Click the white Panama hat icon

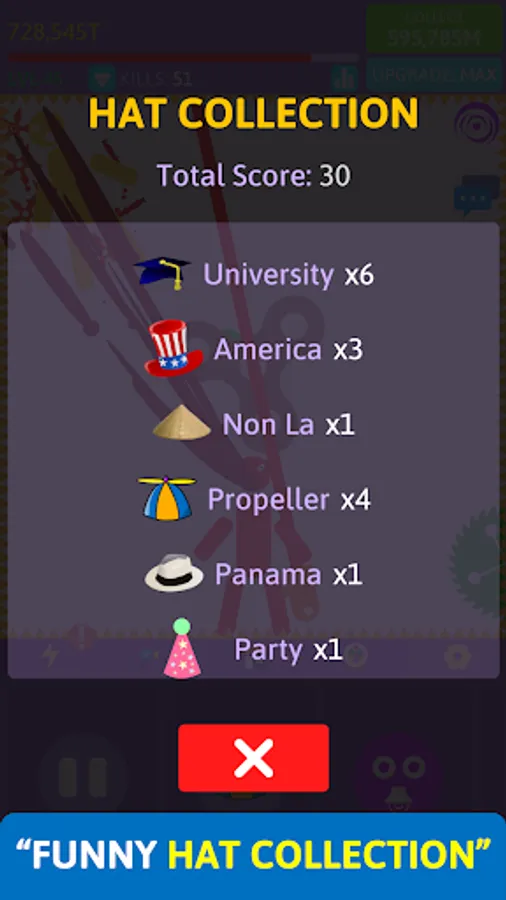pos(174,573)
